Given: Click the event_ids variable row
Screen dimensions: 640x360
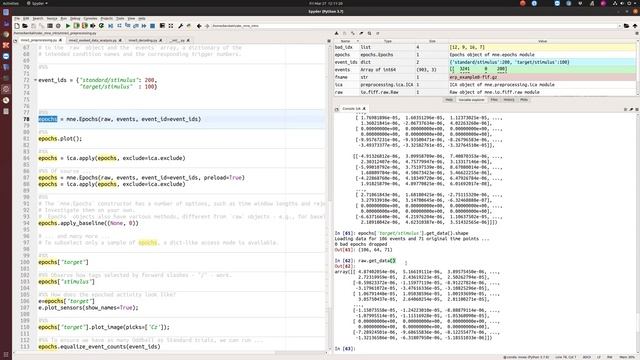Looking at the screenshot, I should pyautogui.click(x=485, y=62).
